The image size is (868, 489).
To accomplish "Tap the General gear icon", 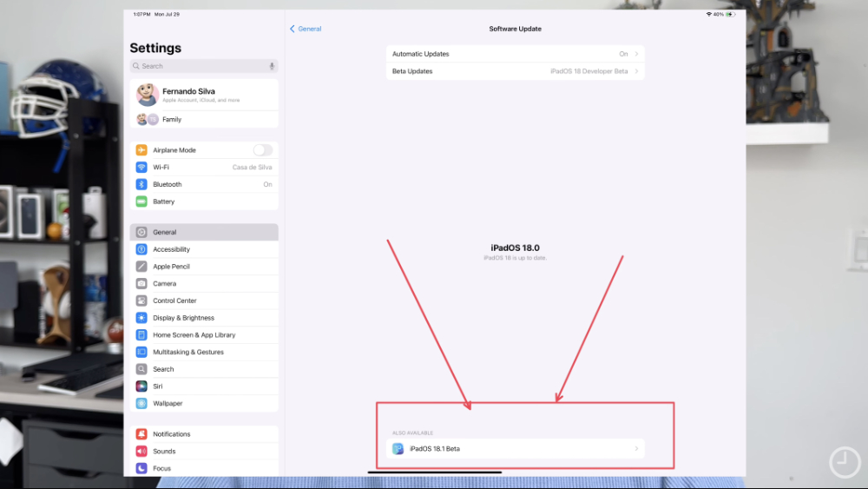I will 141,232.
